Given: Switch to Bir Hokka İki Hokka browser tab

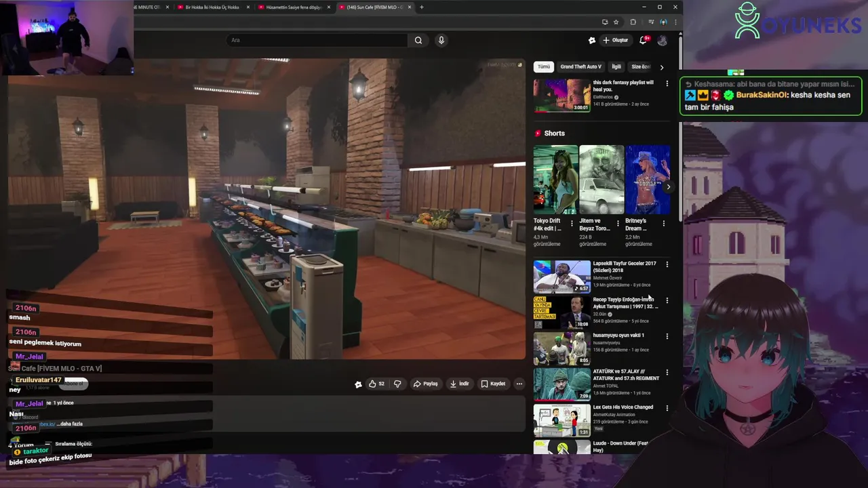Looking at the screenshot, I should [212, 7].
